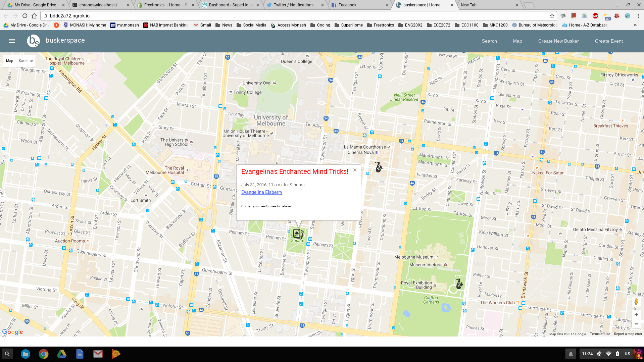Open the map Terms of Use link

(600, 334)
